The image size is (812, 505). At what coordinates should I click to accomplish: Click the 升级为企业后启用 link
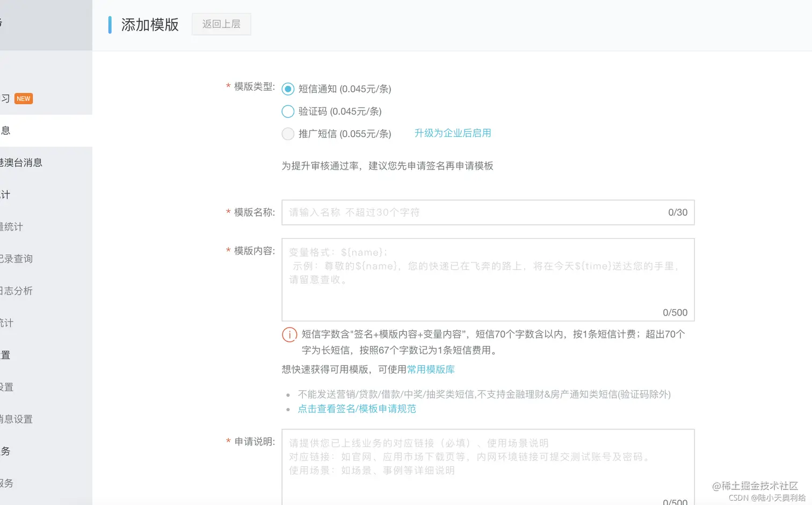453,133
